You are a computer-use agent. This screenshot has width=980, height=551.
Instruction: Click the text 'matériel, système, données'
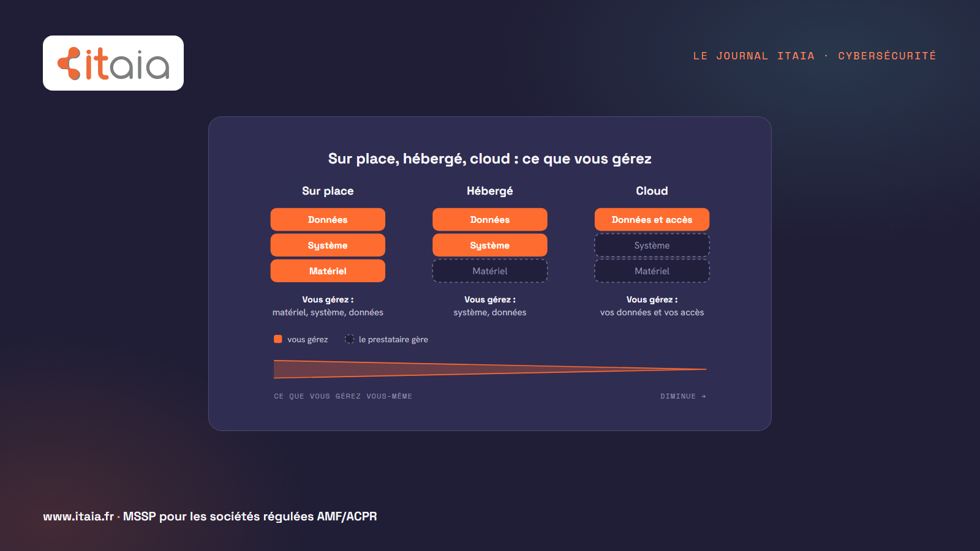click(x=328, y=313)
